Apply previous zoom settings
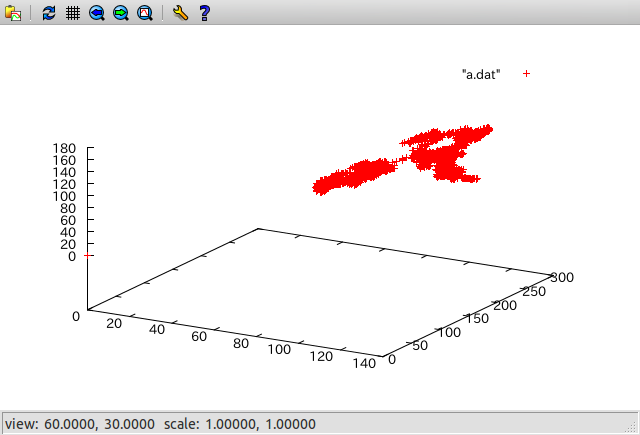 [x=97, y=13]
